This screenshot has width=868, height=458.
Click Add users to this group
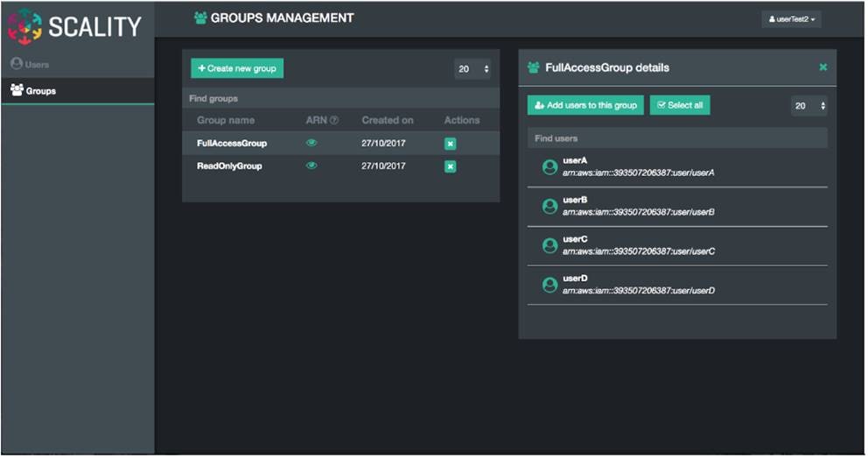pyautogui.click(x=585, y=105)
